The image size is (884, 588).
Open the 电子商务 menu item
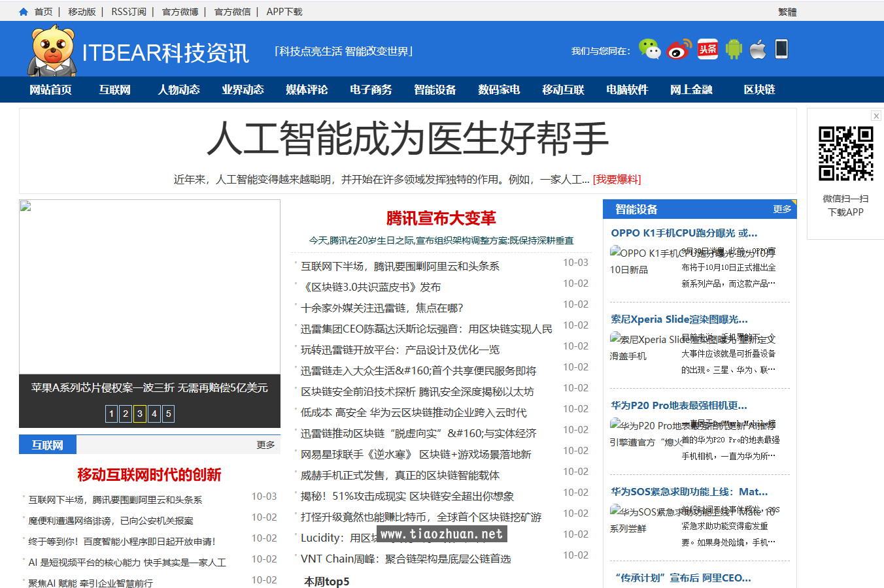[371, 90]
